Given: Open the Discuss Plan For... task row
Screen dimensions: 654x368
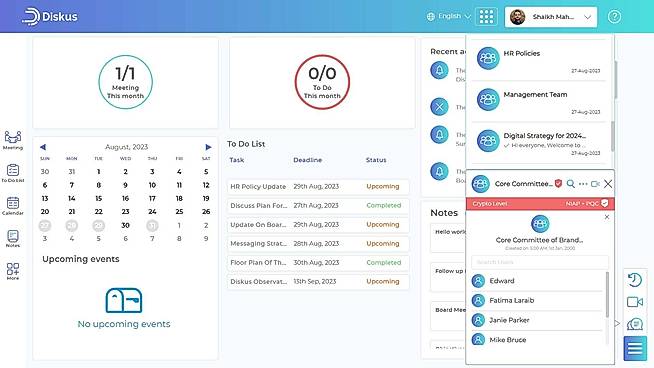Looking at the screenshot, I should 318,205.
